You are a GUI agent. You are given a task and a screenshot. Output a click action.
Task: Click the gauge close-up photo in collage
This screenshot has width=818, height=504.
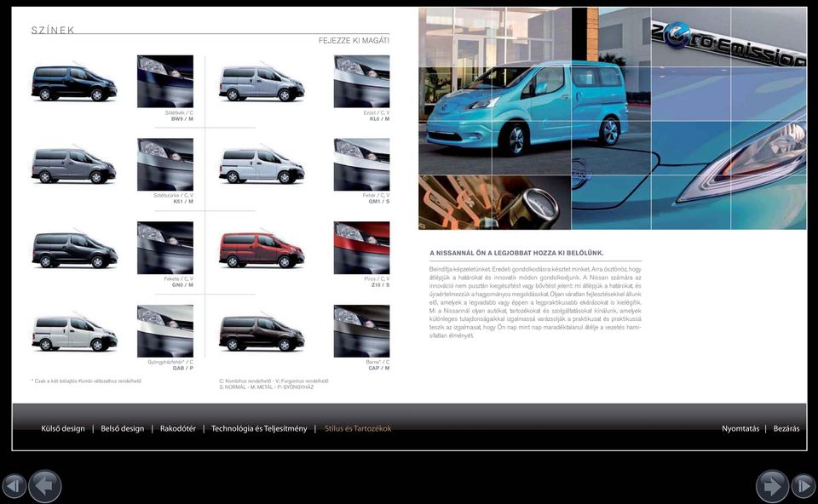(494, 203)
